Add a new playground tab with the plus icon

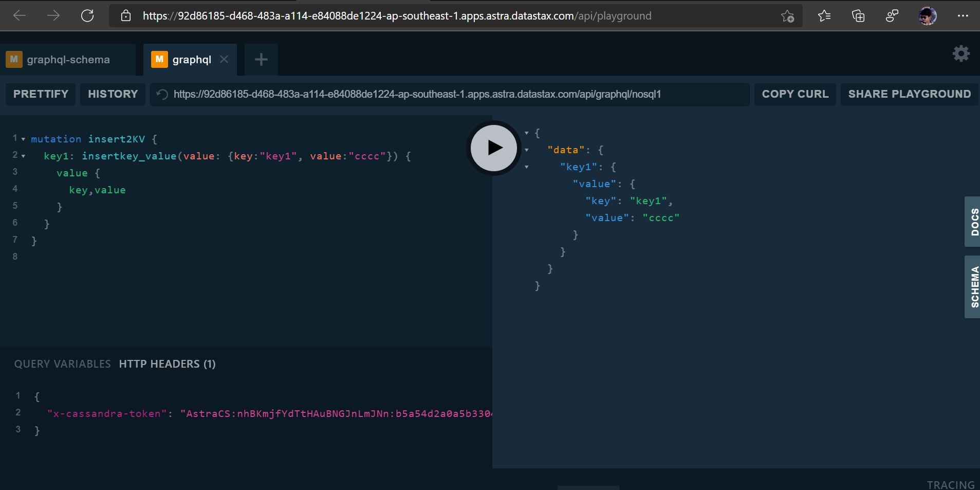261,59
